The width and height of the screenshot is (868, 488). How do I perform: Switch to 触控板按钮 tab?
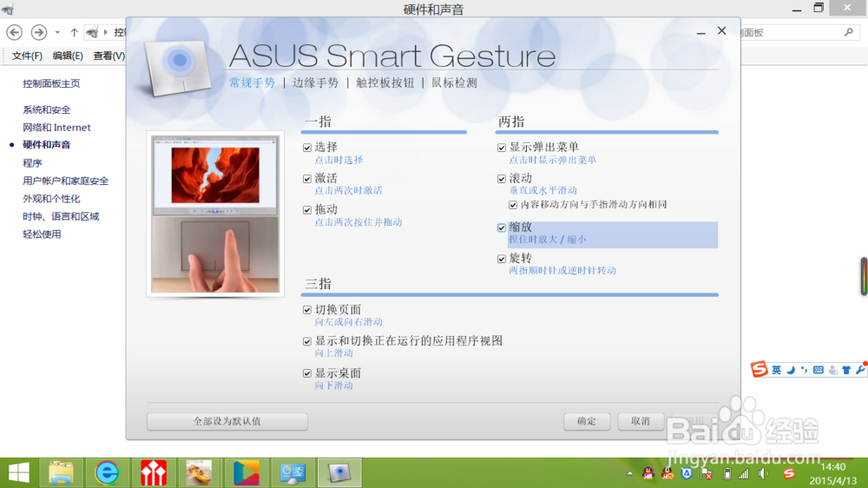pos(385,83)
